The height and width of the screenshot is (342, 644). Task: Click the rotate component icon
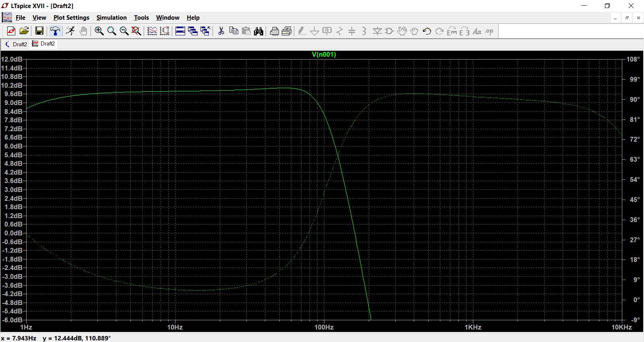[452, 31]
